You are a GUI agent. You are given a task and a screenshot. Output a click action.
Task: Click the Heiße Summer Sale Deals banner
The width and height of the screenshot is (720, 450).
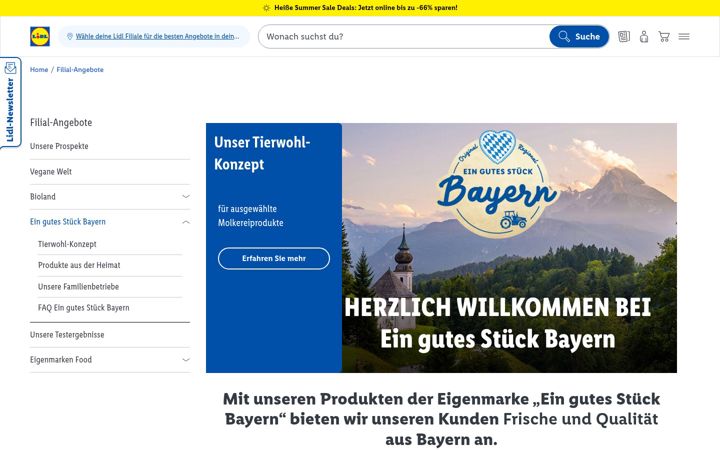[x=360, y=8]
